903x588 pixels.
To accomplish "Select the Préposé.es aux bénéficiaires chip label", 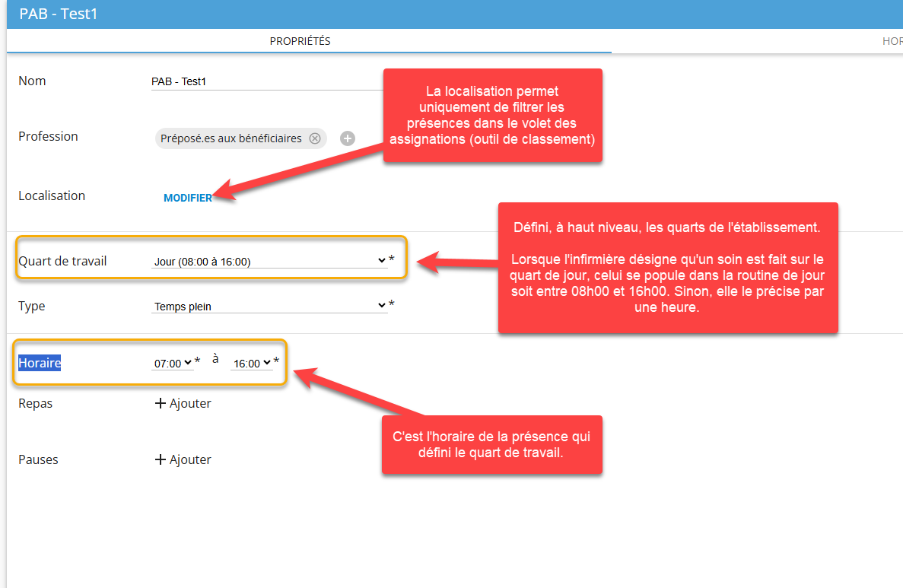I will pos(231,138).
